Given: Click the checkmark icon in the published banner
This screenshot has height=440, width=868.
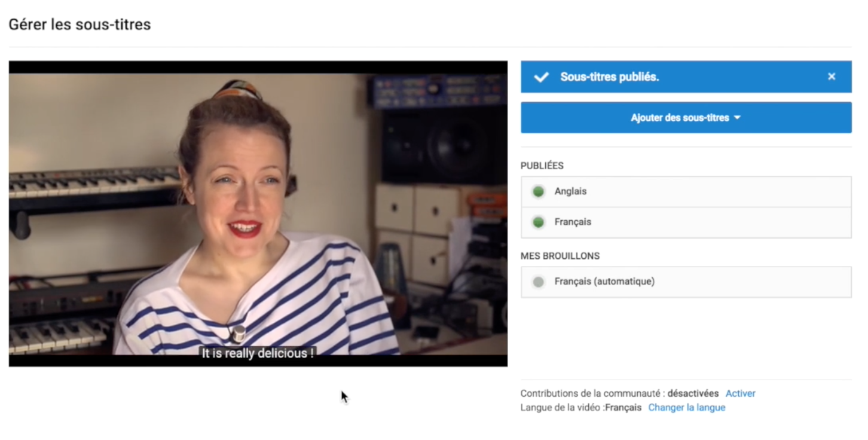Looking at the screenshot, I should pos(541,77).
